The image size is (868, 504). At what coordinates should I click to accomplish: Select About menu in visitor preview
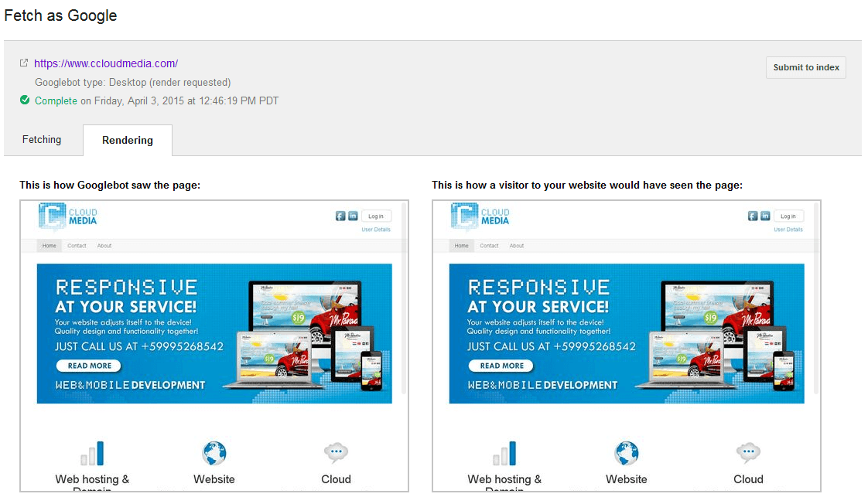517,246
